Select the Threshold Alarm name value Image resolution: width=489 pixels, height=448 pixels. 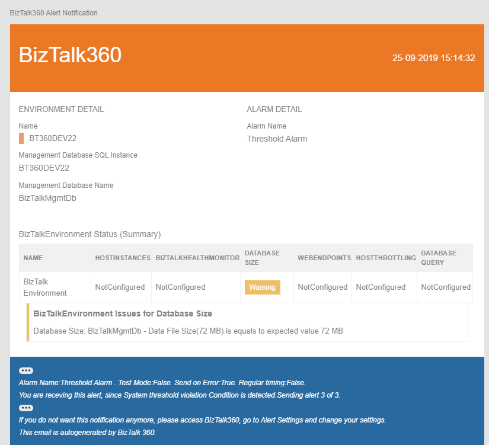coord(277,139)
